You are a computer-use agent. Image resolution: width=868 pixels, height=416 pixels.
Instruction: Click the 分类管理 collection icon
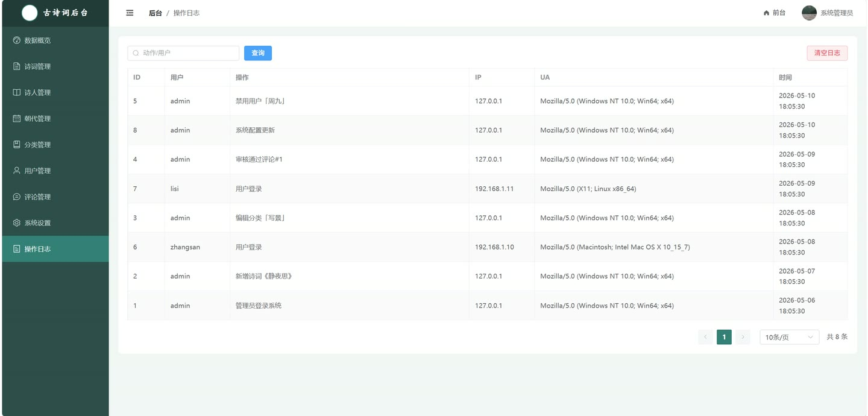[x=17, y=145]
